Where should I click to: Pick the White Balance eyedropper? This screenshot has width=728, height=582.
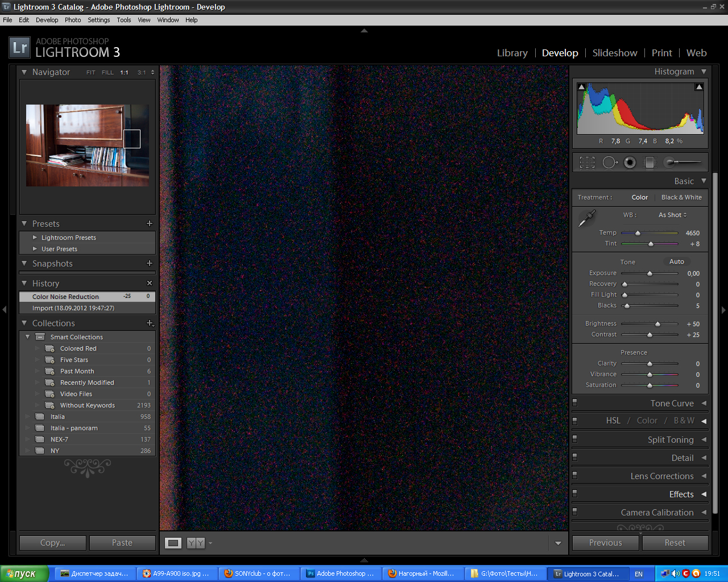tap(586, 218)
